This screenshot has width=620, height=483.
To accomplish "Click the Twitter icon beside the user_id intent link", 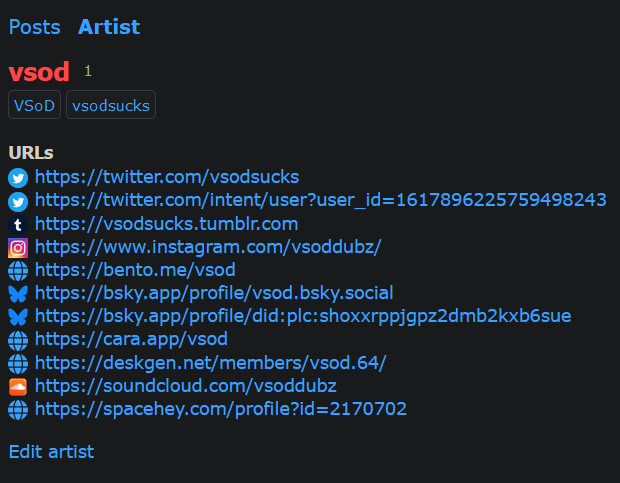I will click(x=18, y=201).
